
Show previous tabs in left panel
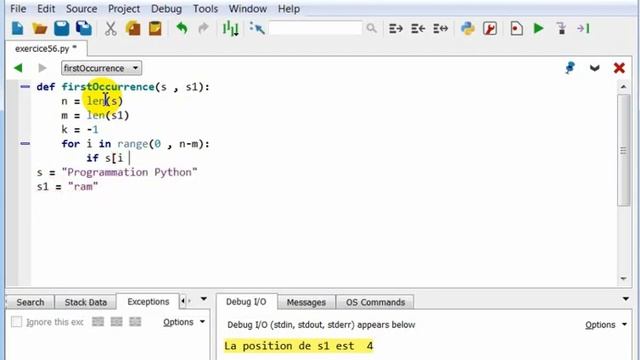(182, 301)
